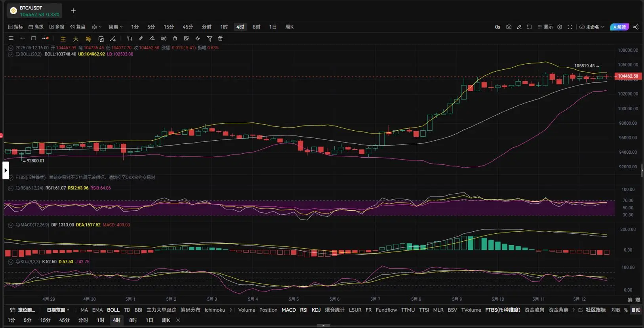Close the bottom timeframe row with X
Image resolution: width=644 pixels, height=328 pixels.
[x=178, y=320]
